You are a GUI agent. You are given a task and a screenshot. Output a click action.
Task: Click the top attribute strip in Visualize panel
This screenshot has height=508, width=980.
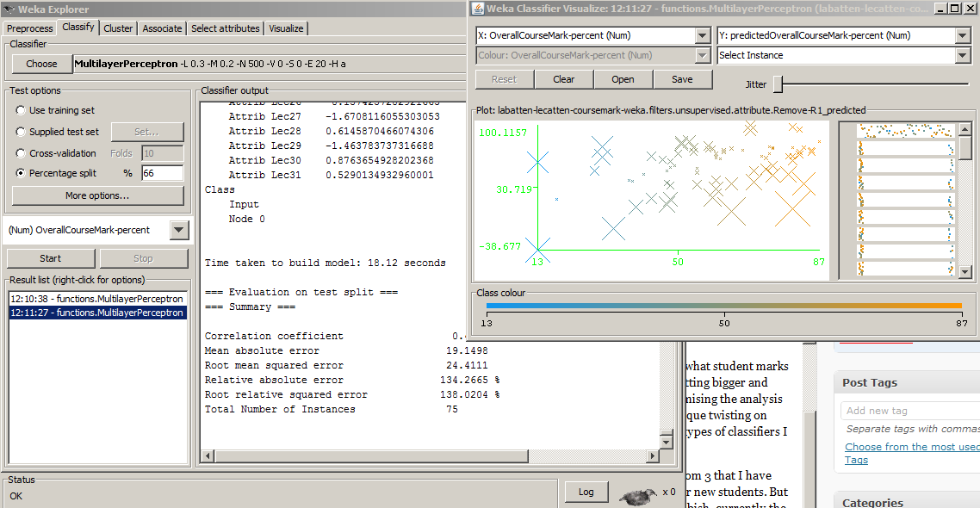906,131
